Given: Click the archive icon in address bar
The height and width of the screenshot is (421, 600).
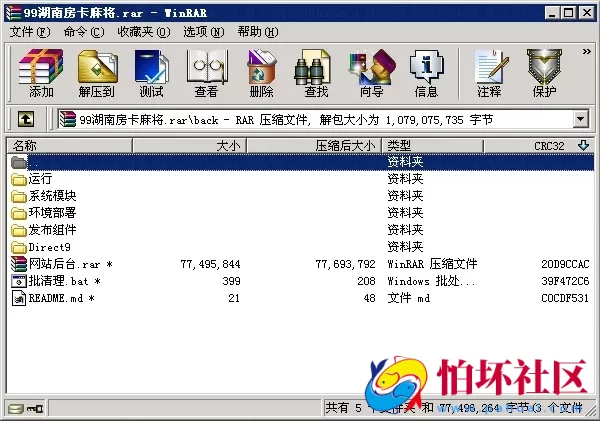Looking at the screenshot, I should point(67,119).
